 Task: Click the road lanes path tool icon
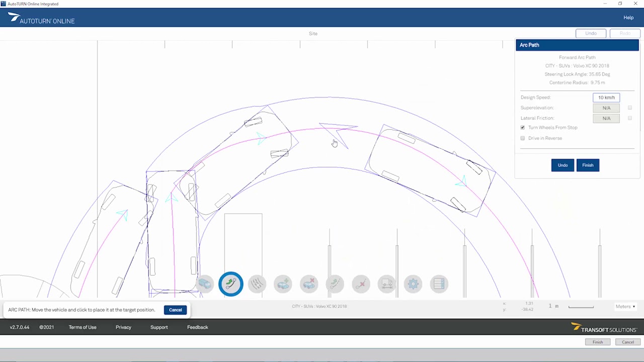point(257,284)
